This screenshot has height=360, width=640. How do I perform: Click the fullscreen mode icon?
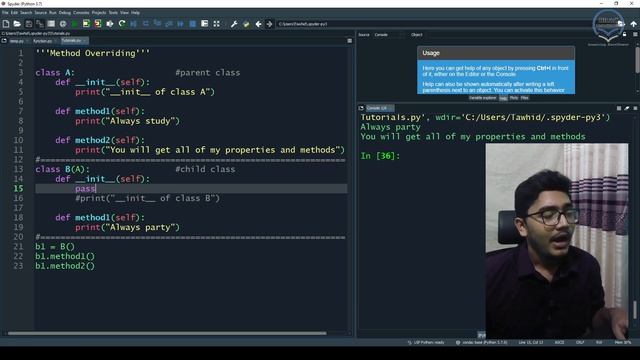216,24
